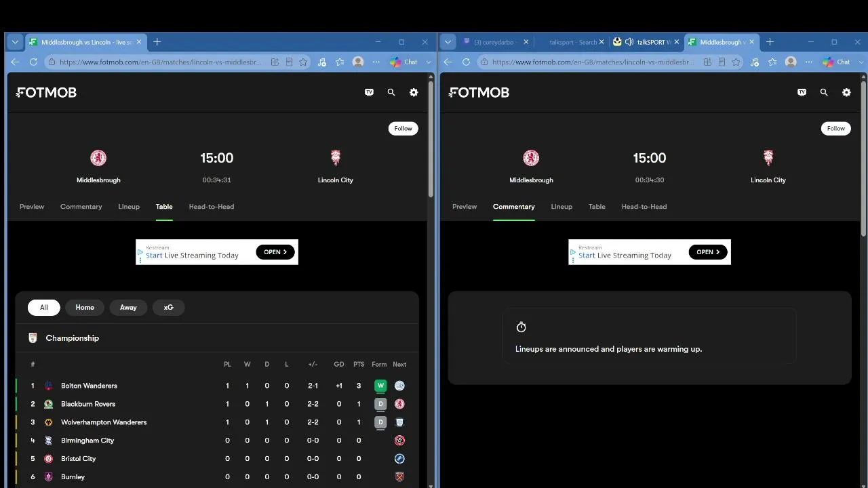Open Lineup tab in left window
Screen dimensions: 868x488
tap(129, 207)
